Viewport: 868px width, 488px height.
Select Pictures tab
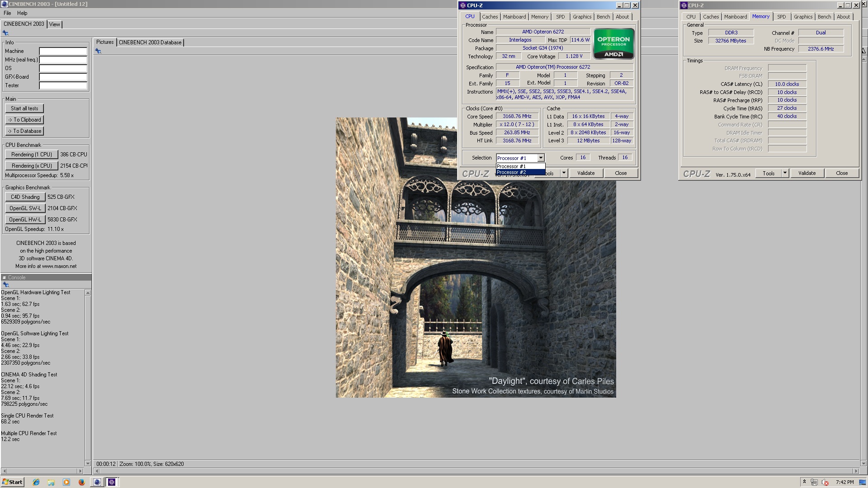coord(105,42)
